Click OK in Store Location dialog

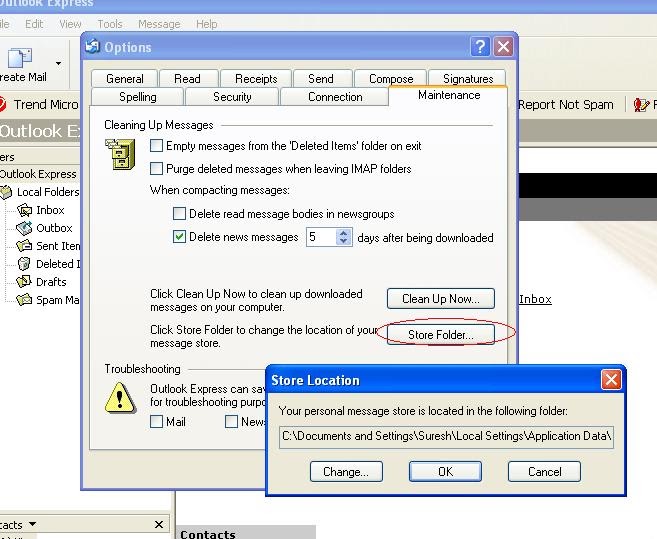pos(445,472)
